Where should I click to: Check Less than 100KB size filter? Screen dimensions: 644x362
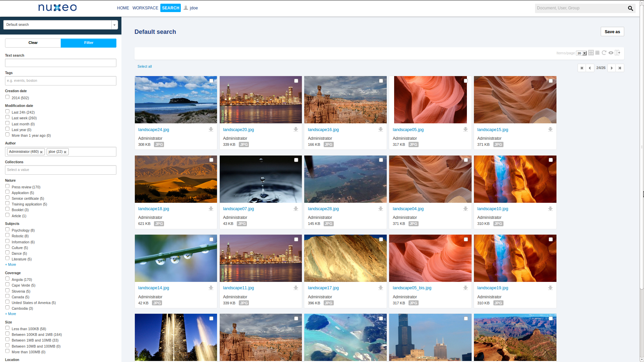point(7,328)
